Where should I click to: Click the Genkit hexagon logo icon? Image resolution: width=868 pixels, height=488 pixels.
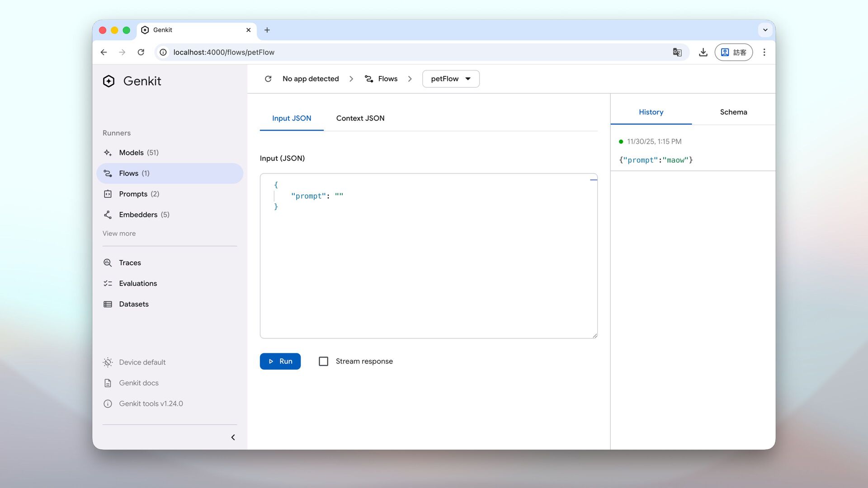108,81
